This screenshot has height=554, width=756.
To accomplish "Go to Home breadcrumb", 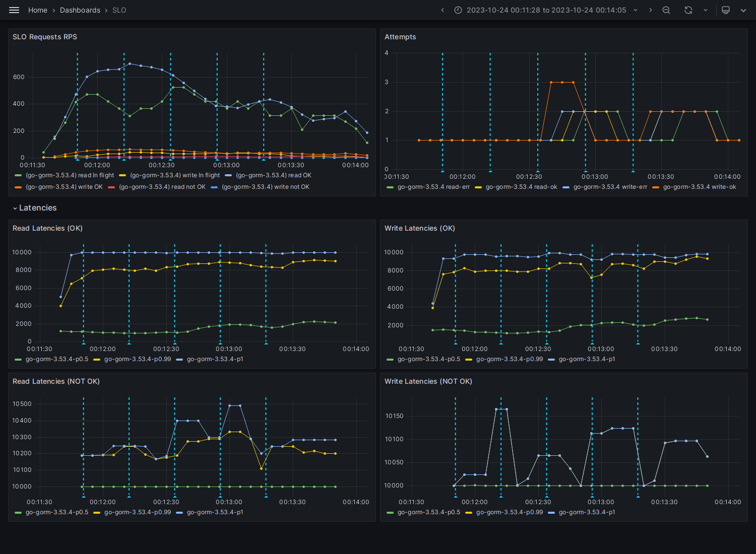I will point(38,10).
